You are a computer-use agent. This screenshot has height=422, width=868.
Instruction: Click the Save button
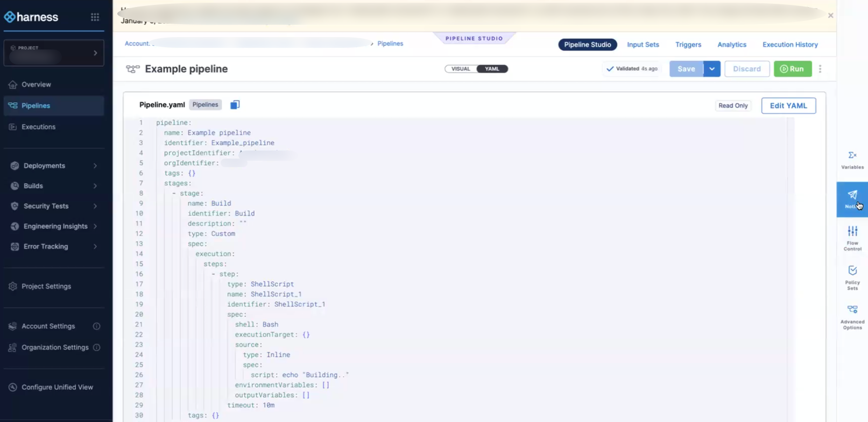pos(686,69)
